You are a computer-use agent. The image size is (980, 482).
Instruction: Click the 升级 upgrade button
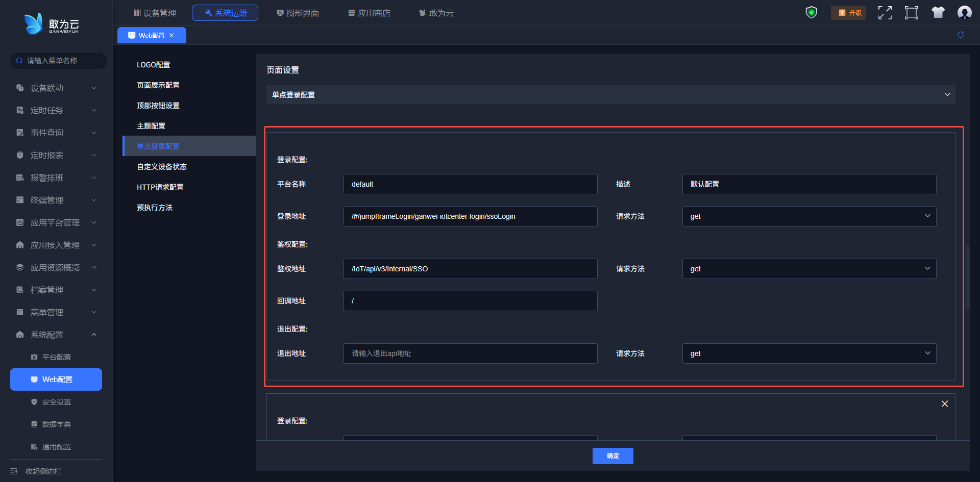click(849, 13)
